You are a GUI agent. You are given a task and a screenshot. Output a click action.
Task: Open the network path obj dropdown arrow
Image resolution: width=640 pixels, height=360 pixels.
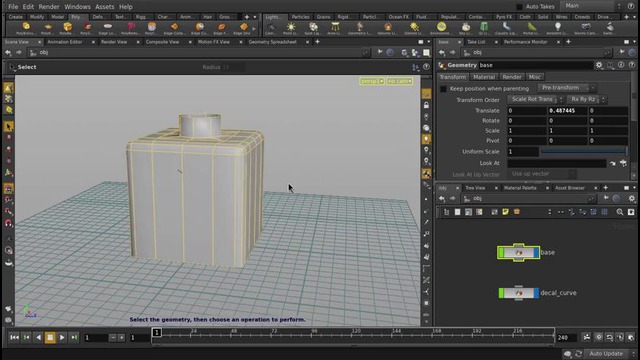click(x=591, y=199)
